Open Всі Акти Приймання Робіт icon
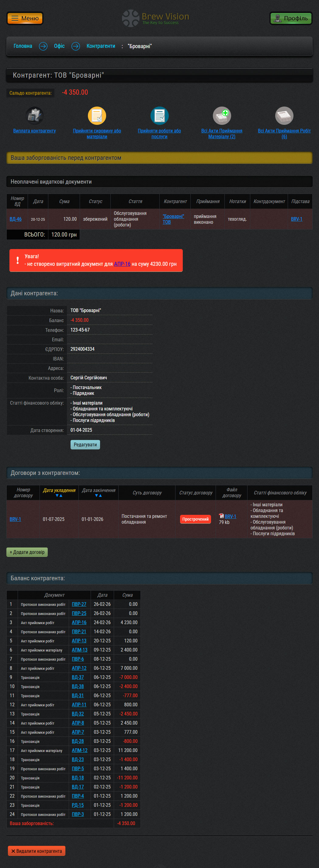 (284, 116)
